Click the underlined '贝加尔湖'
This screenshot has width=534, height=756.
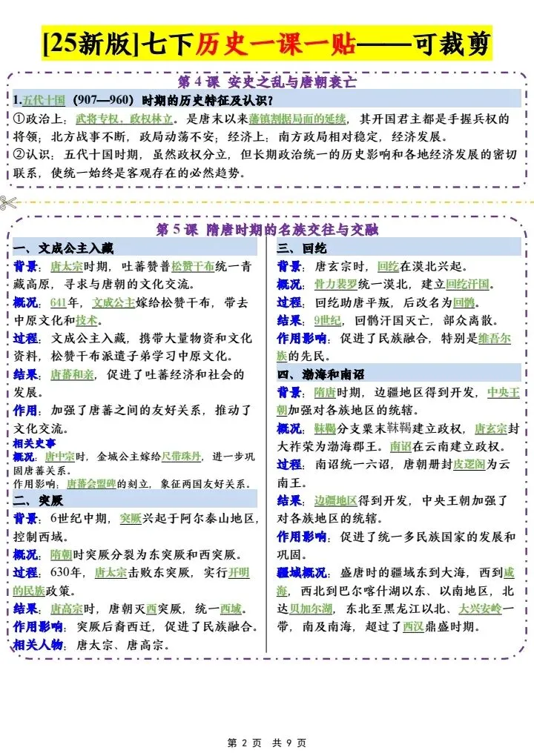point(311,609)
